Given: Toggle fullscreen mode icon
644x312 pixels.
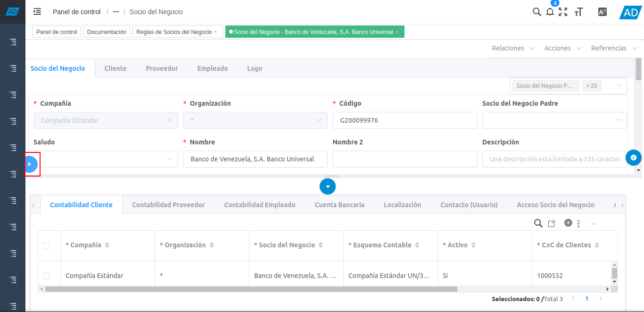Looking at the screenshot, I should coord(563,12).
